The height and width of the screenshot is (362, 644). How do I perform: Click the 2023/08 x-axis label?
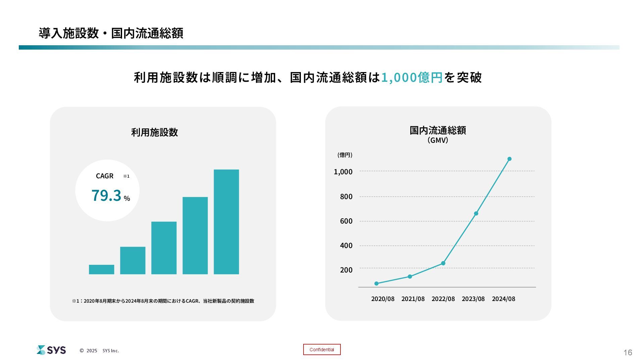point(473,299)
